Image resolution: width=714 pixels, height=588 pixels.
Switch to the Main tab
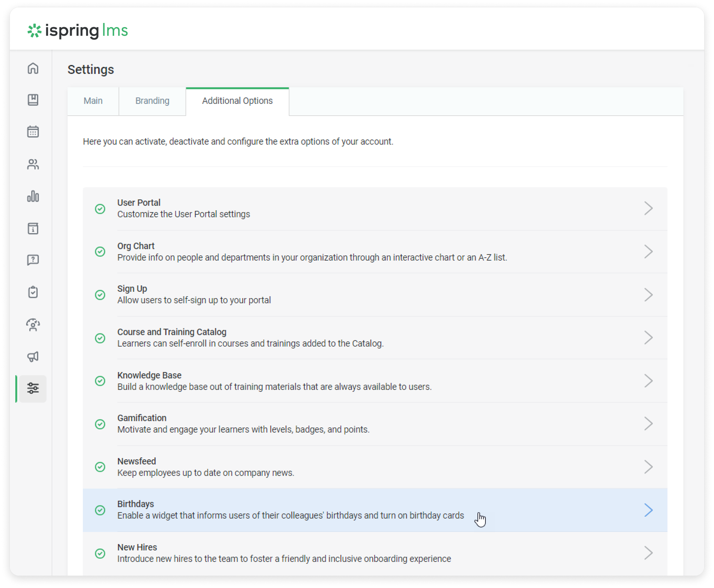(93, 101)
